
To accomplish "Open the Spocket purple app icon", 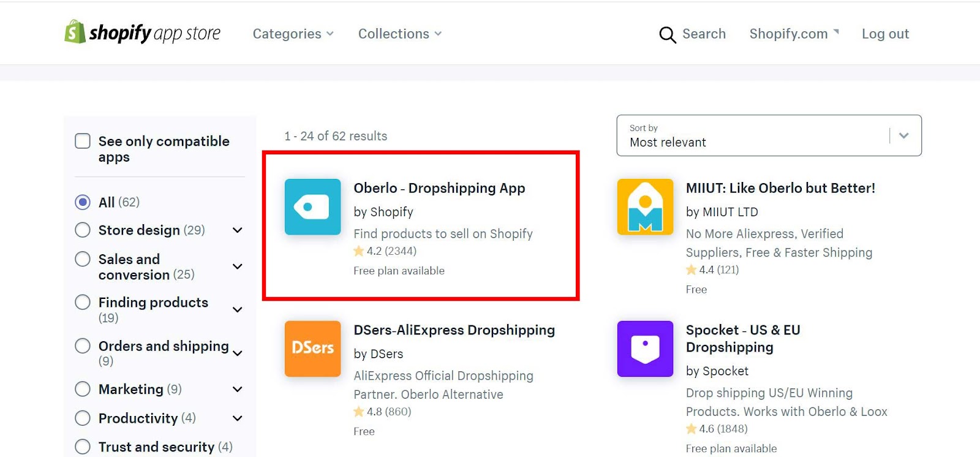I will (645, 349).
